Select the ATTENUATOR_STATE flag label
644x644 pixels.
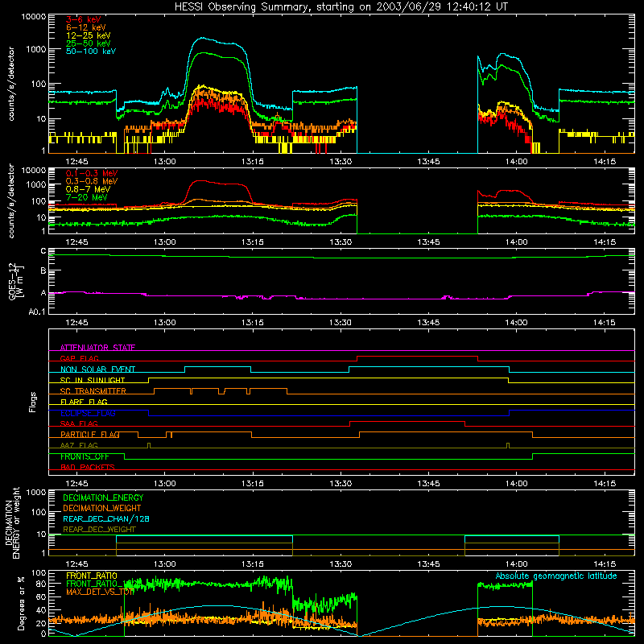click(97, 348)
